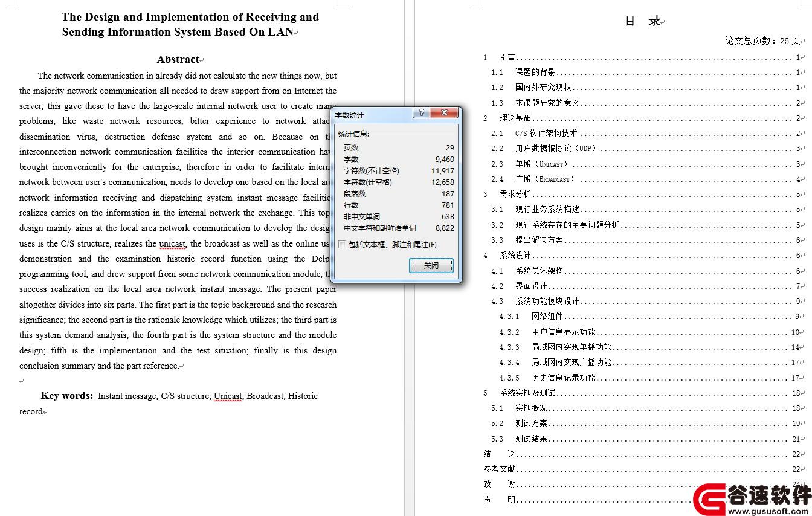The image size is (812, 516).
Task: Click the 行数 value 781
Action: tap(448, 205)
